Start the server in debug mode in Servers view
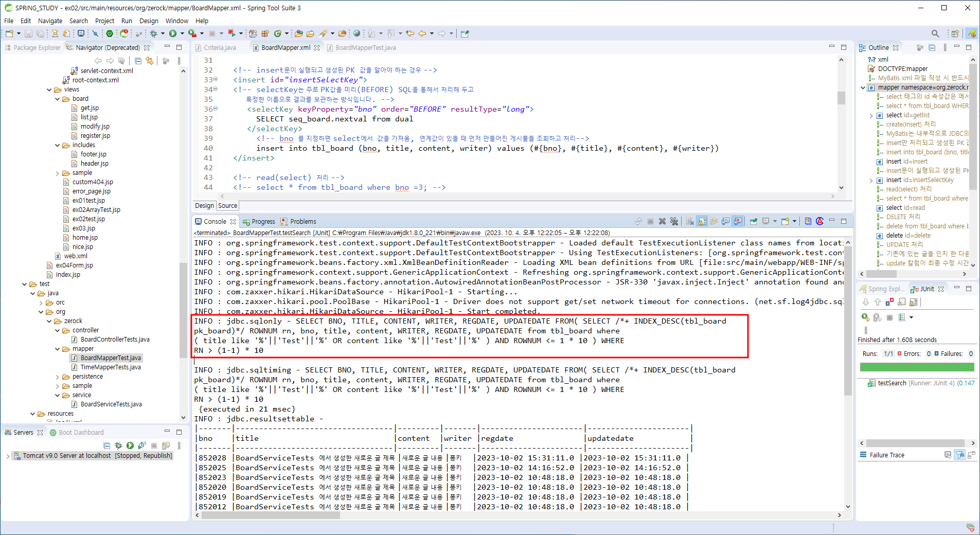This screenshot has width=980, height=535. coord(118,445)
